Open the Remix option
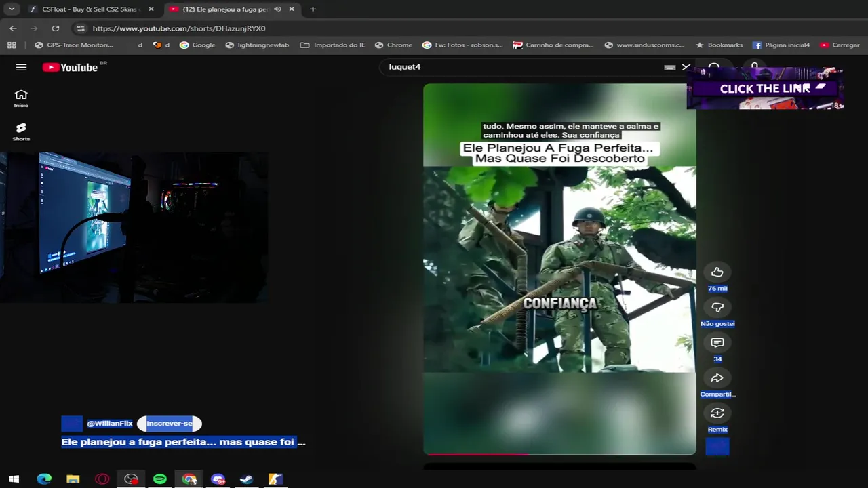868x488 pixels. 717,413
